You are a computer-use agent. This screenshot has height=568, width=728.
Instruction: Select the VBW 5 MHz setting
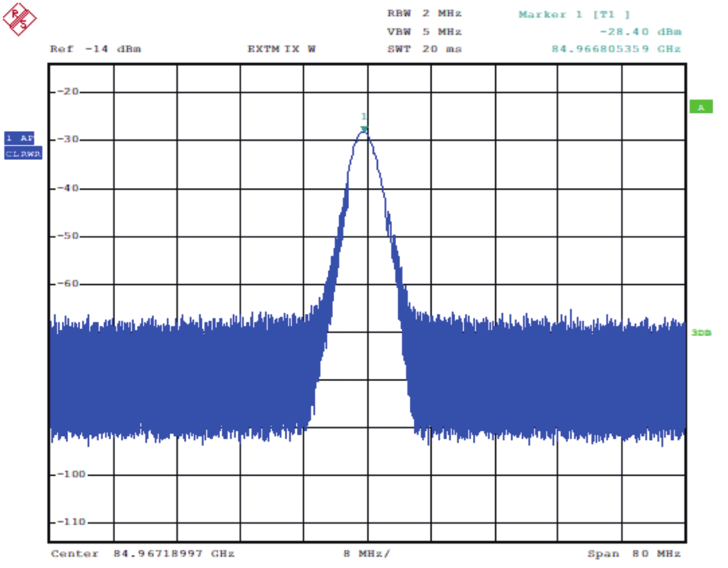[x=424, y=31]
